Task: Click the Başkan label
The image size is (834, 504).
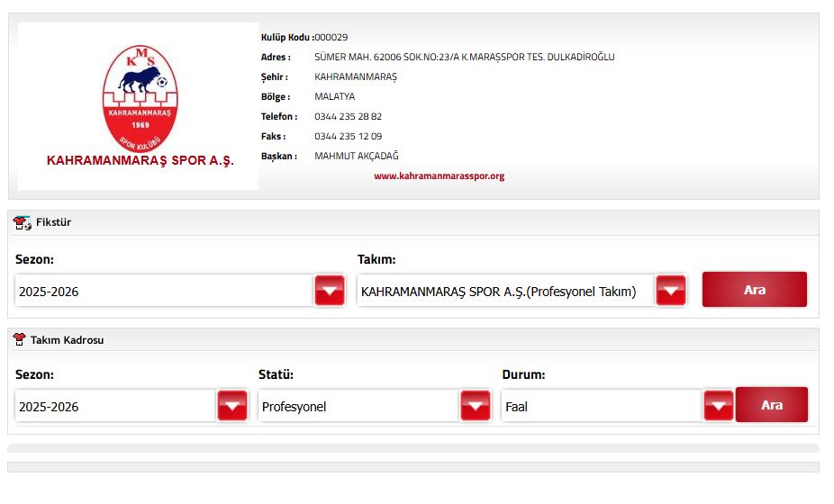Action: point(278,157)
